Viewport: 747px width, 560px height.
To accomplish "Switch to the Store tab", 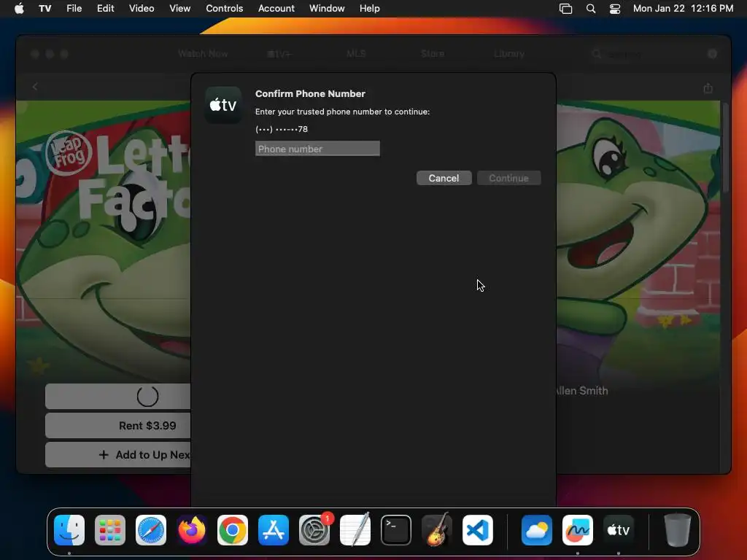I will [x=433, y=54].
